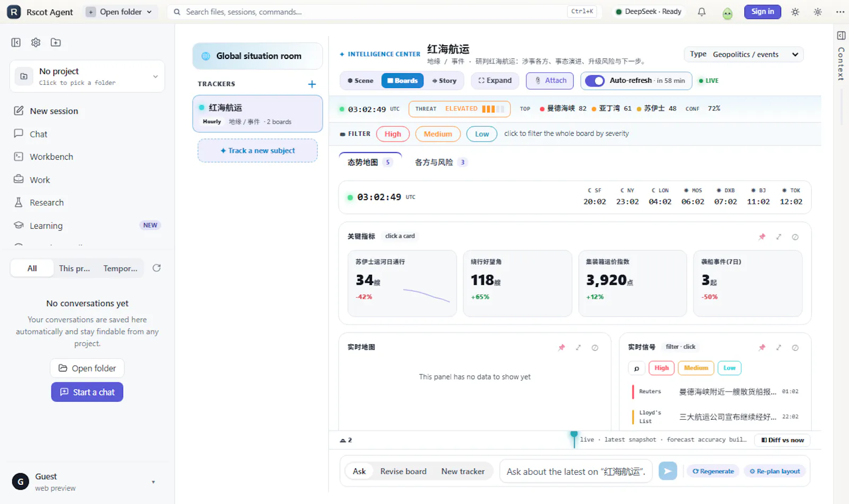Filter the board by Low severity
The height and width of the screenshot is (504, 849).
click(x=482, y=134)
